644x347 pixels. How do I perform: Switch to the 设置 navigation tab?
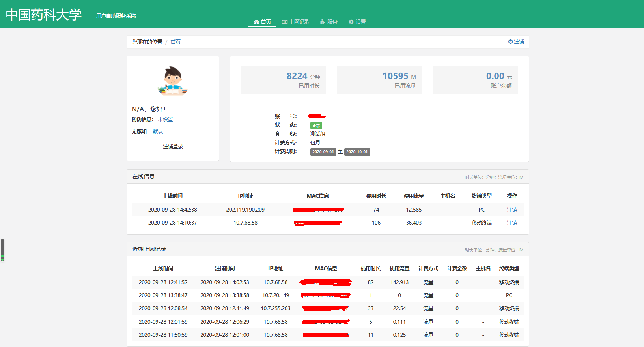[360, 22]
